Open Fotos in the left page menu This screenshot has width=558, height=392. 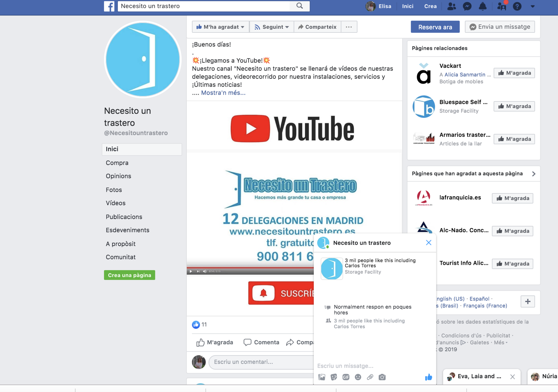(114, 190)
